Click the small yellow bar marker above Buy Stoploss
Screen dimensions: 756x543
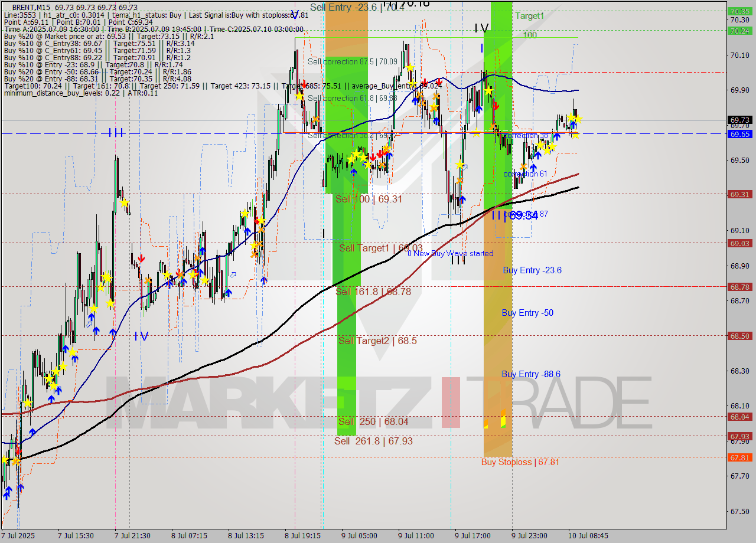(503, 420)
